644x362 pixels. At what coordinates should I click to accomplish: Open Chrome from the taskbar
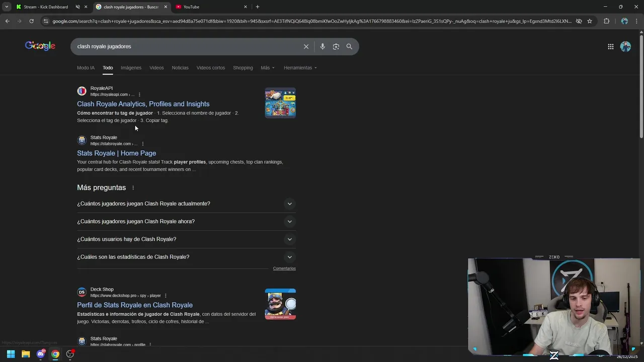(55, 354)
